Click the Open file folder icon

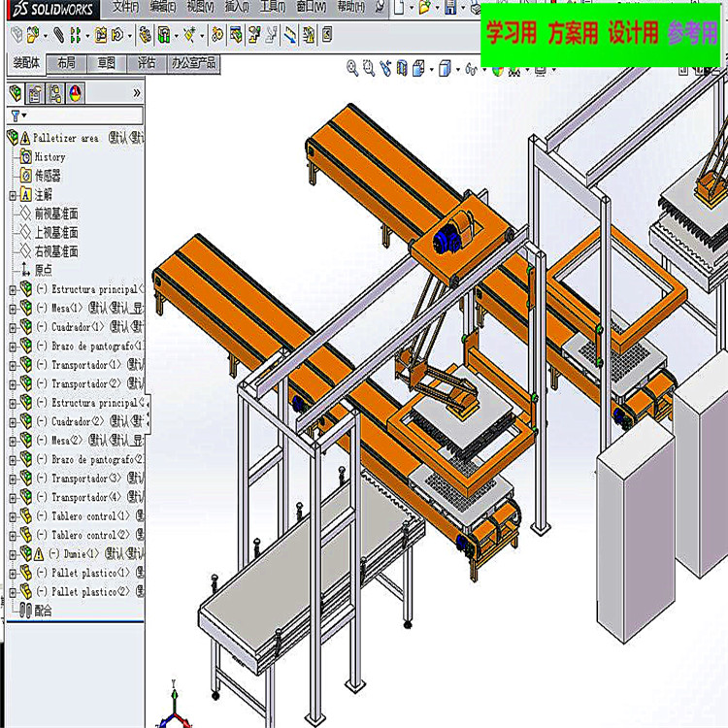coord(424,7)
